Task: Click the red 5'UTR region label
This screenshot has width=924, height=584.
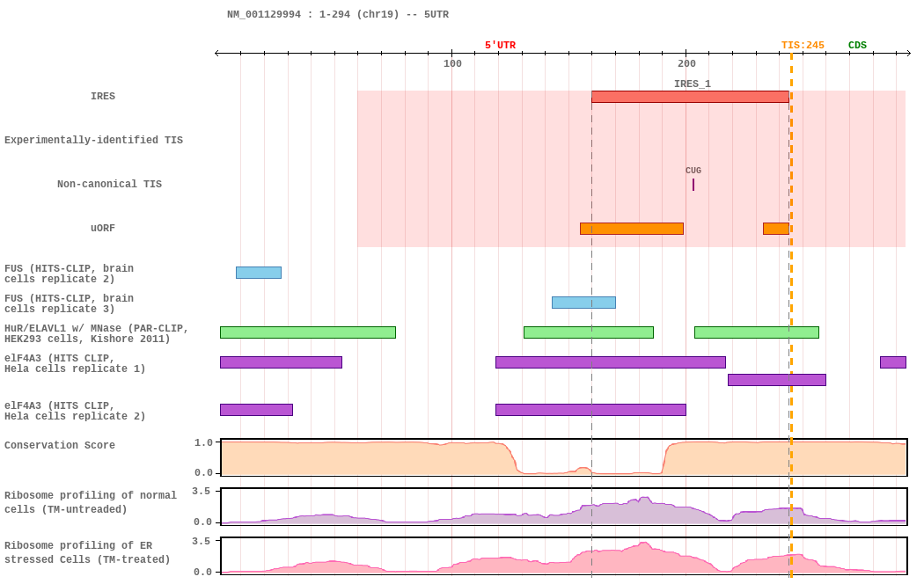Action: [x=501, y=46]
